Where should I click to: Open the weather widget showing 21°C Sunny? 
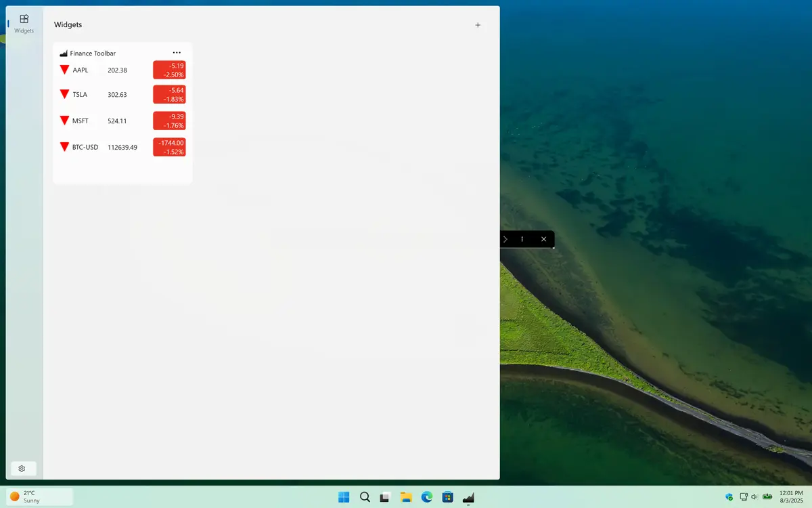(x=39, y=496)
